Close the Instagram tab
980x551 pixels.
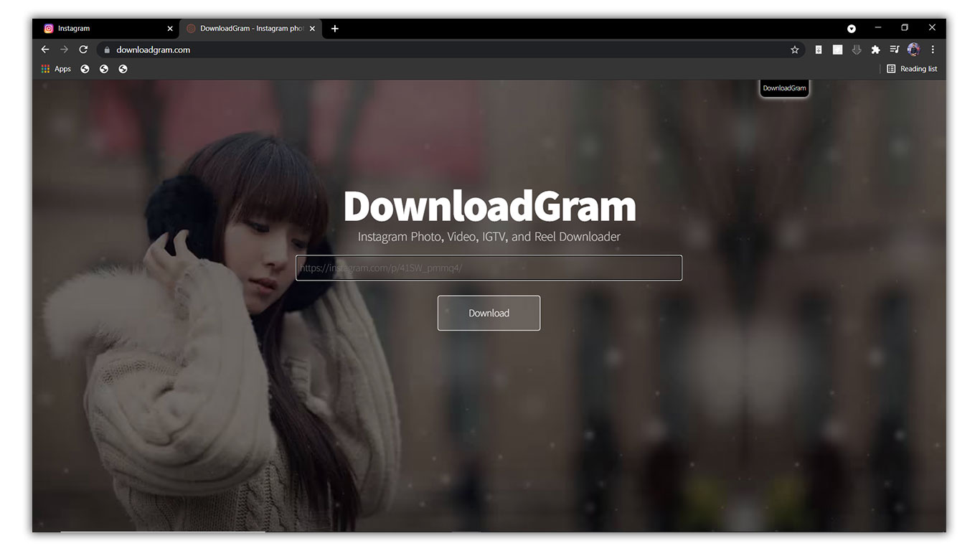click(170, 29)
